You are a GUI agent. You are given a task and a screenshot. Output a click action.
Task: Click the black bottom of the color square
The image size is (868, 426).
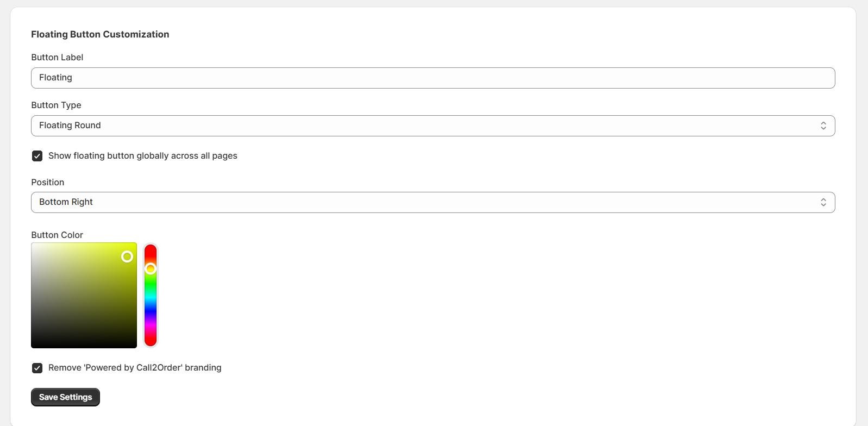tap(84, 344)
